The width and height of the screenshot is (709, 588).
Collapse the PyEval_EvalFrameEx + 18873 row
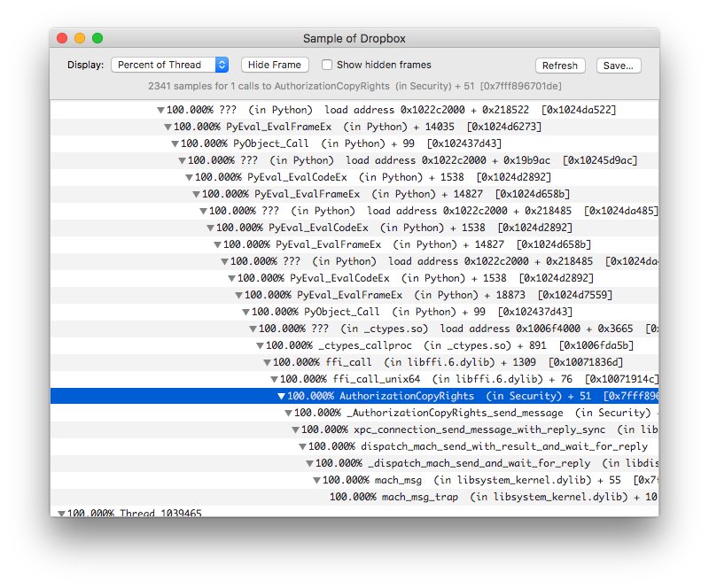pyautogui.click(x=238, y=295)
